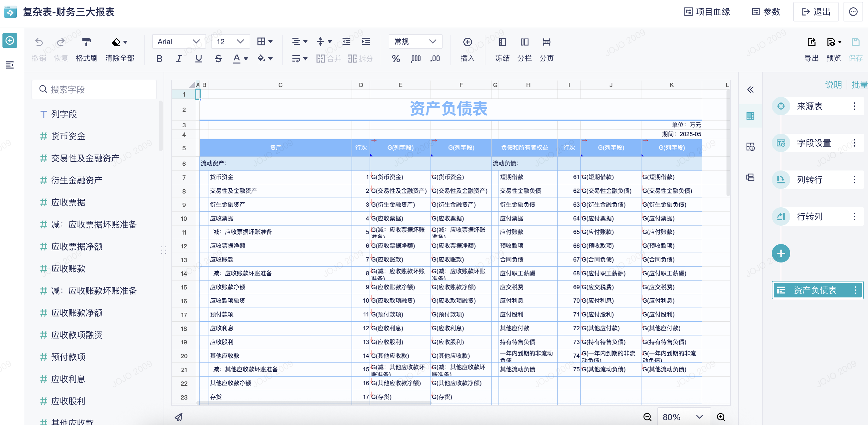Screen dimensions: 868x425
Task: Open the Arial font family dropdown
Action: point(179,41)
